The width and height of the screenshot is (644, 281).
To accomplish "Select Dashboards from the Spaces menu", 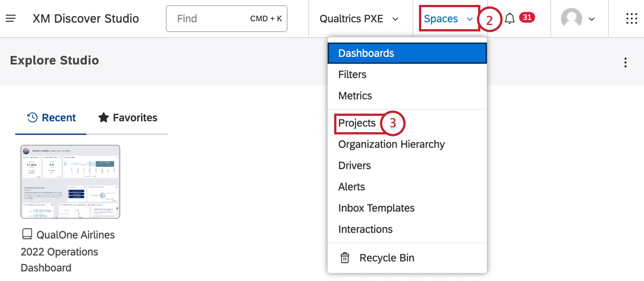I will tap(366, 53).
